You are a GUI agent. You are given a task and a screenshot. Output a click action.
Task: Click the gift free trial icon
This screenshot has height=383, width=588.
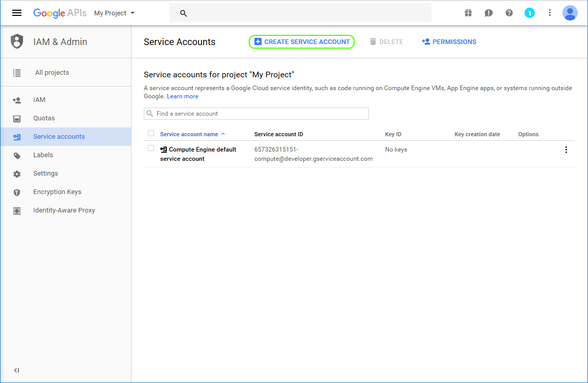point(468,13)
